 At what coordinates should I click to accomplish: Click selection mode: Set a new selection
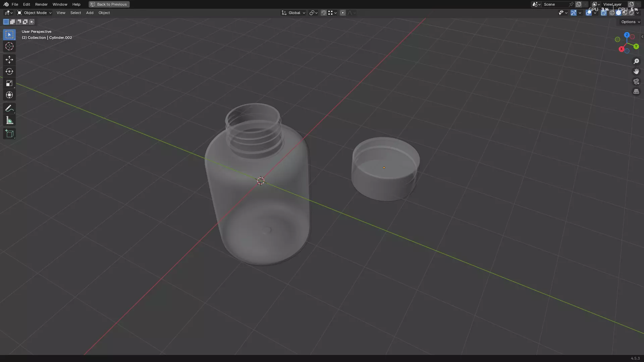pos(6,22)
